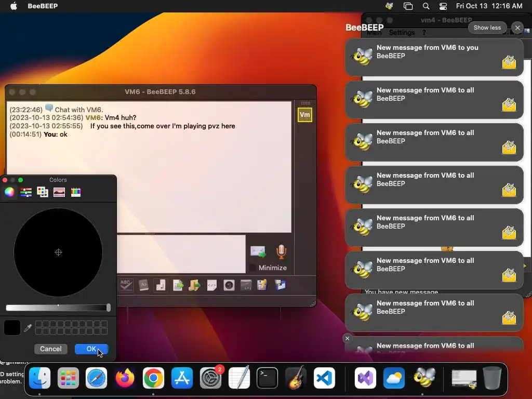Open System Settings from the Dock
The width and height of the screenshot is (532, 399).
click(210, 378)
